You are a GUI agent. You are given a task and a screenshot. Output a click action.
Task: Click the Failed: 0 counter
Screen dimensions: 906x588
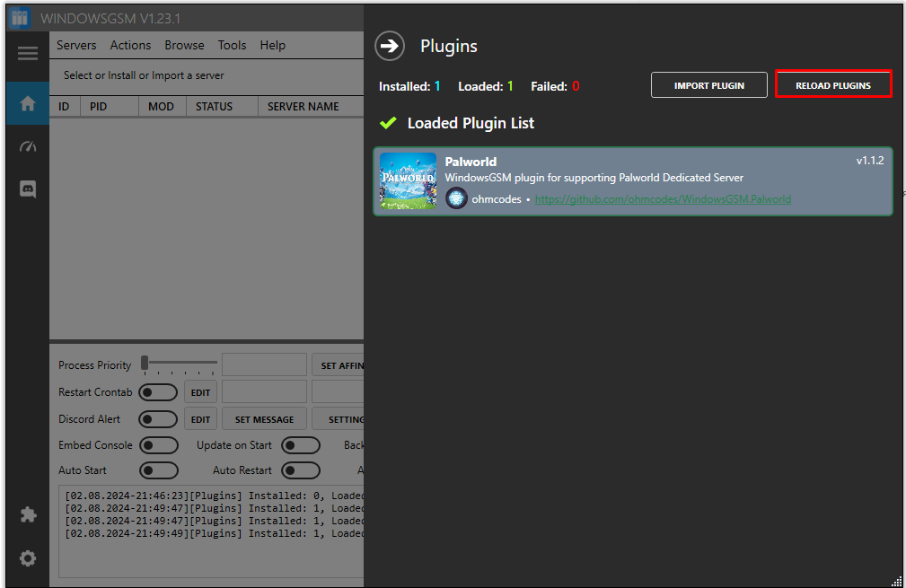tap(555, 86)
